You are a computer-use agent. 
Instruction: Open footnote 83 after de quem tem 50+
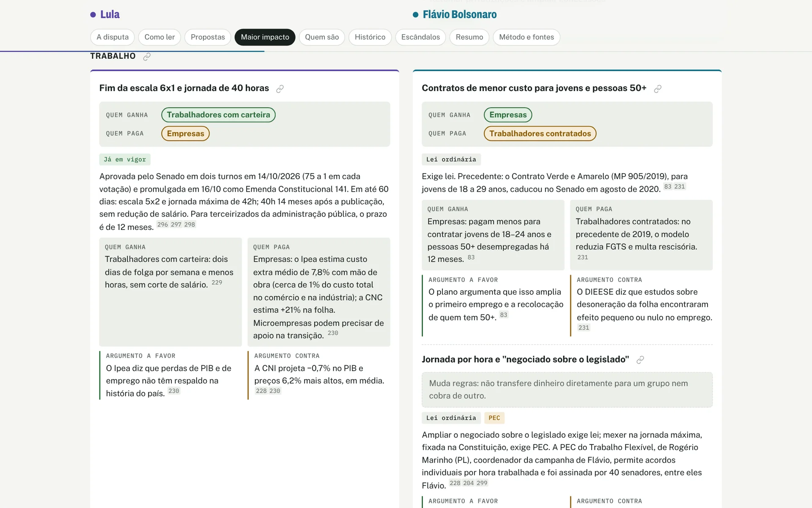click(x=504, y=315)
